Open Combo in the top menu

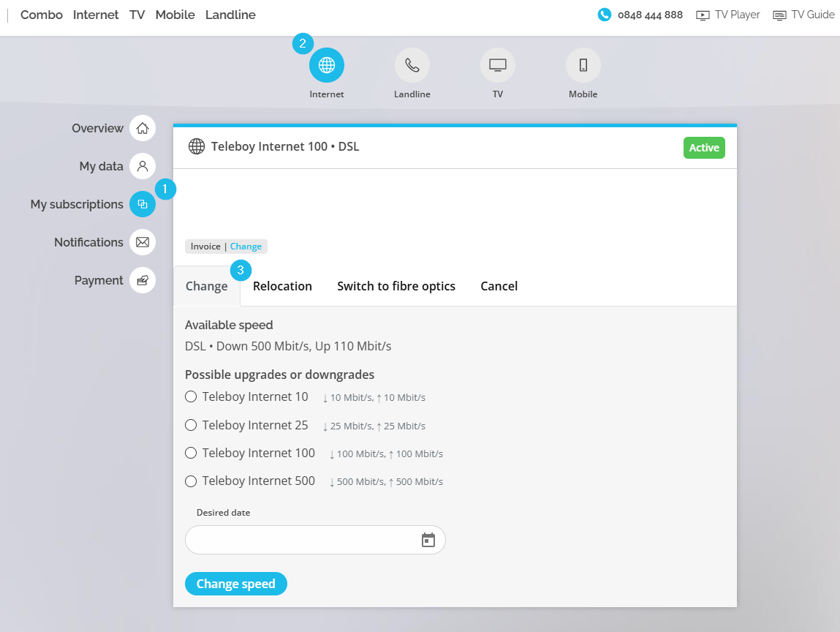[x=41, y=15]
